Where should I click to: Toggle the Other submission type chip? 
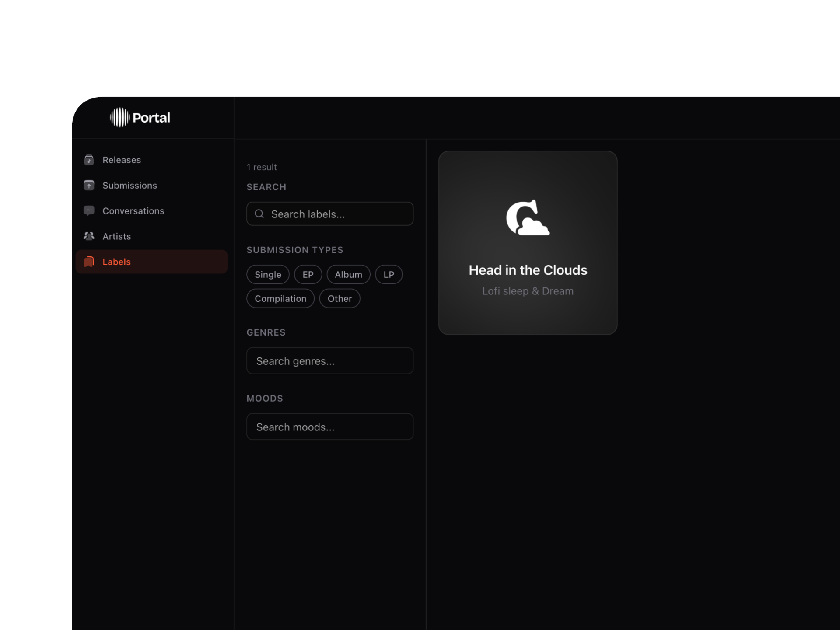(x=339, y=299)
